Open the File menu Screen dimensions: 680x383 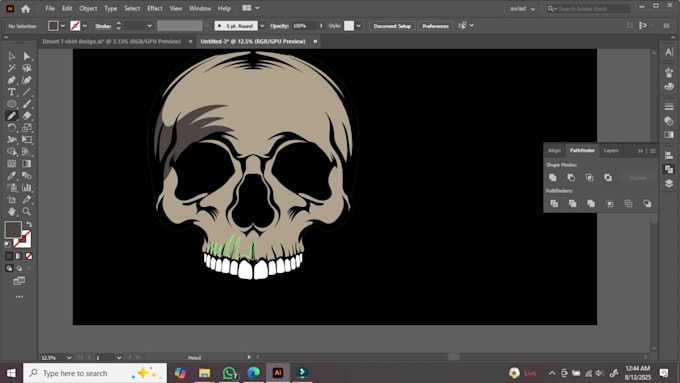(x=50, y=9)
